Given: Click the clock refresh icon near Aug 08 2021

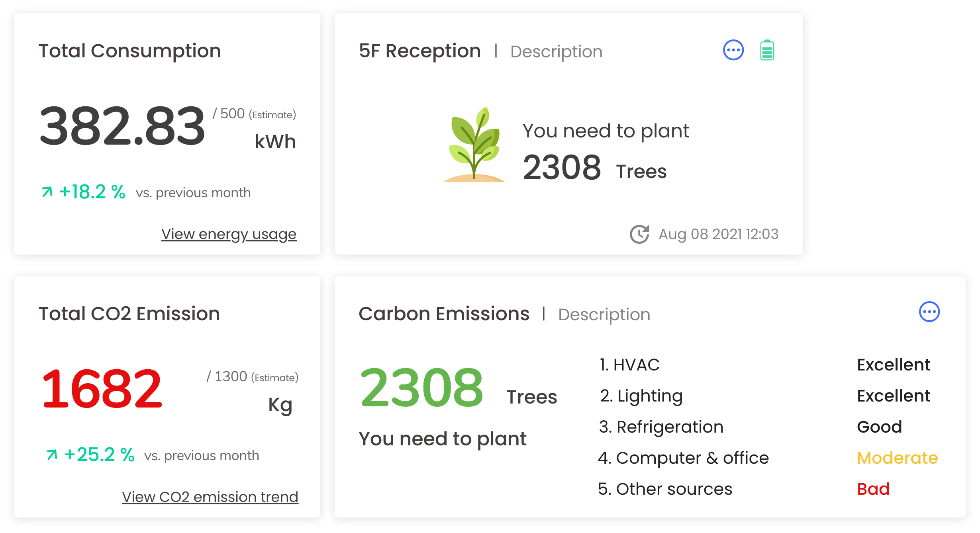Looking at the screenshot, I should click(640, 234).
